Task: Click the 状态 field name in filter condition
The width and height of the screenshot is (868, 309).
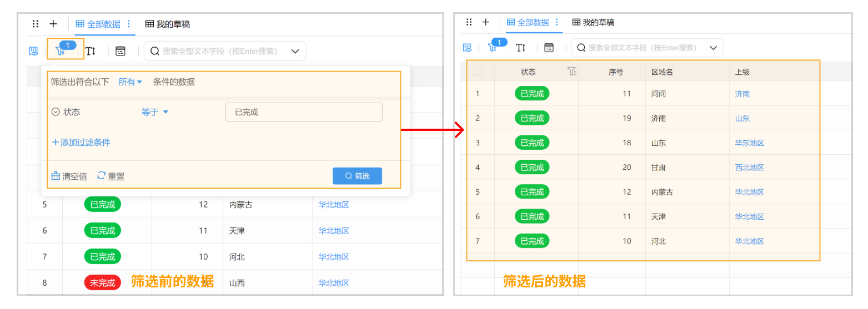Action: pyautogui.click(x=72, y=112)
